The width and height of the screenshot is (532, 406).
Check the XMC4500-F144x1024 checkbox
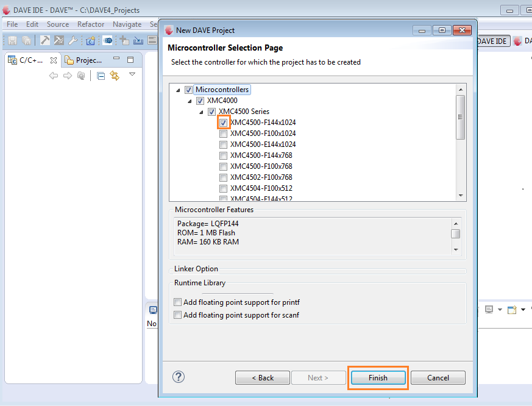(223, 123)
